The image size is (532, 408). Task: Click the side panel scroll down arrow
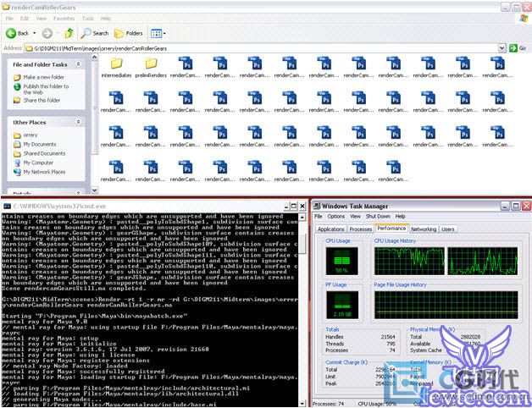coord(95,190)
